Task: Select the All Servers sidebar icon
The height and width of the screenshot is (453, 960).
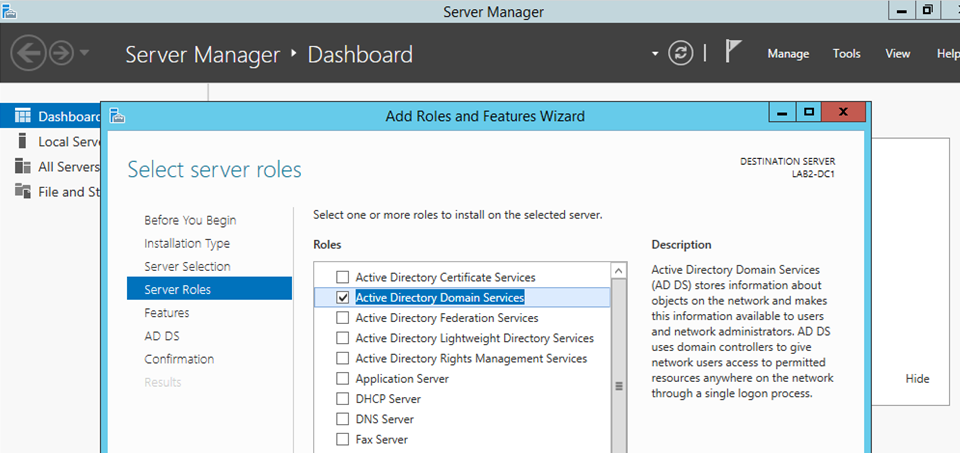Action: coord(23,166)
